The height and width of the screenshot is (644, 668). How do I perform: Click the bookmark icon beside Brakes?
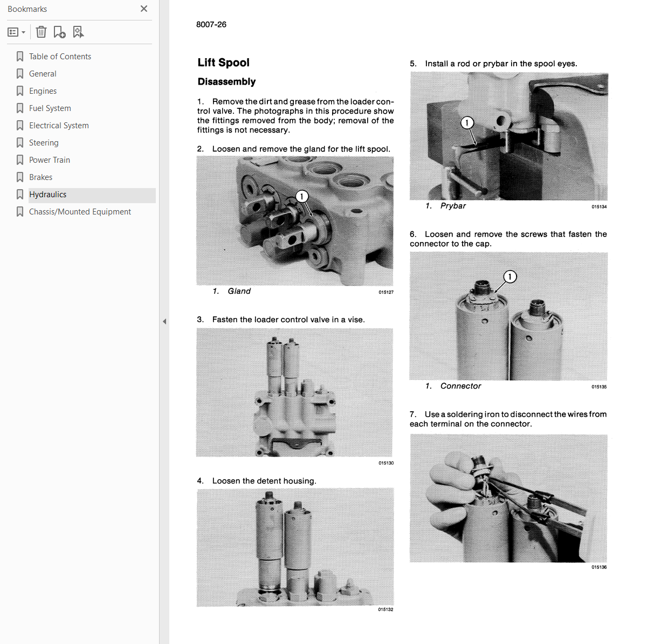click(x=20, y=177)
